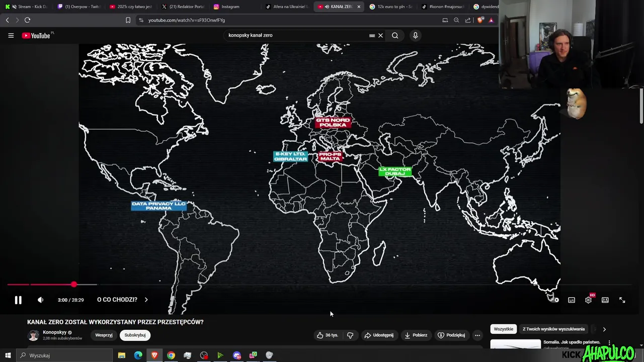Go forward with the browser forward arrow
644x362 pixels.
pos(17,20)
